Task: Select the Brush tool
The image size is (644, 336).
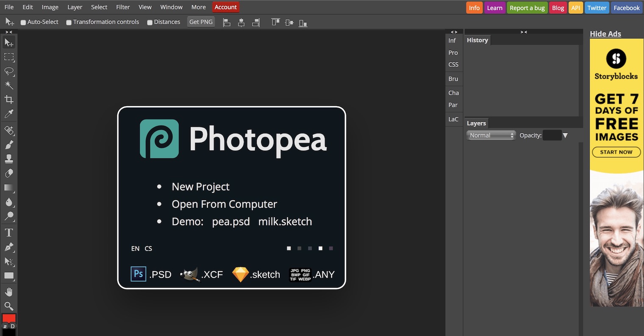Action: (9, 145)
